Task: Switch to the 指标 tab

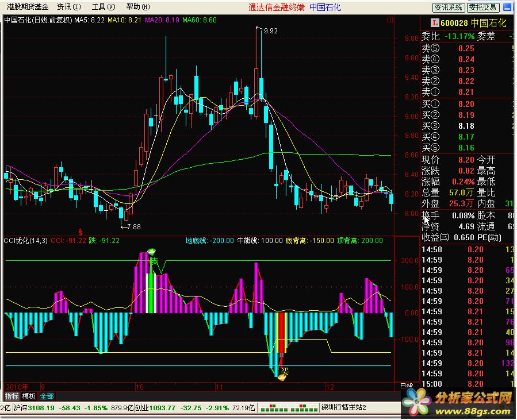Action: [x=12, y=396]
